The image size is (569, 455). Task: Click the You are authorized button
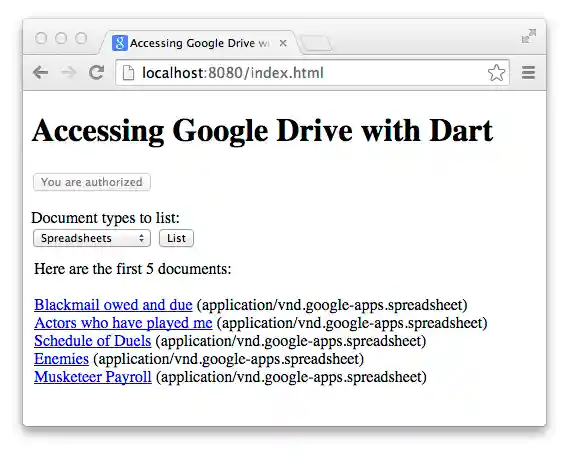(x=92, y=182)
